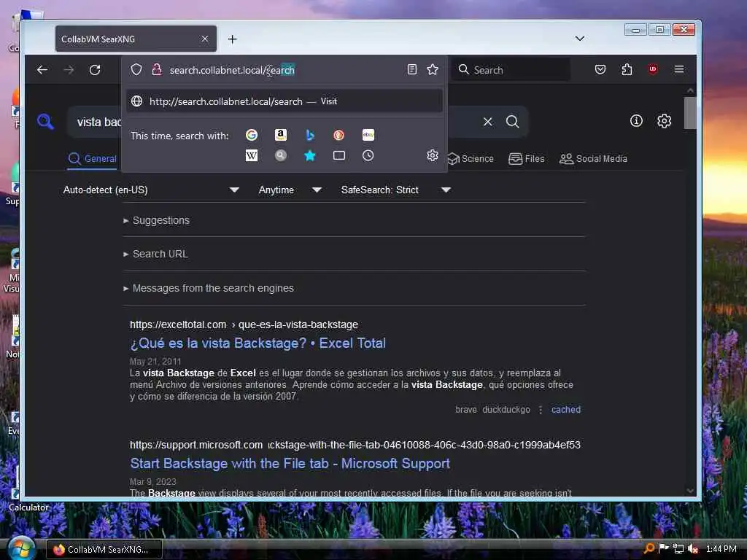The width and height of the screenshot is (747, 560).
Task: Click the muted volume tray icon
Action: (693, 549)
